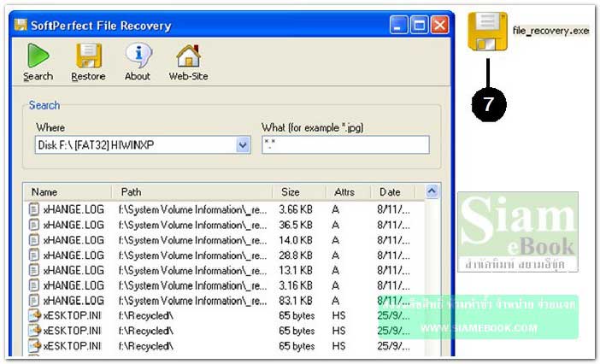Click the 36.5 KB size cell

click(x=296, y=225)
